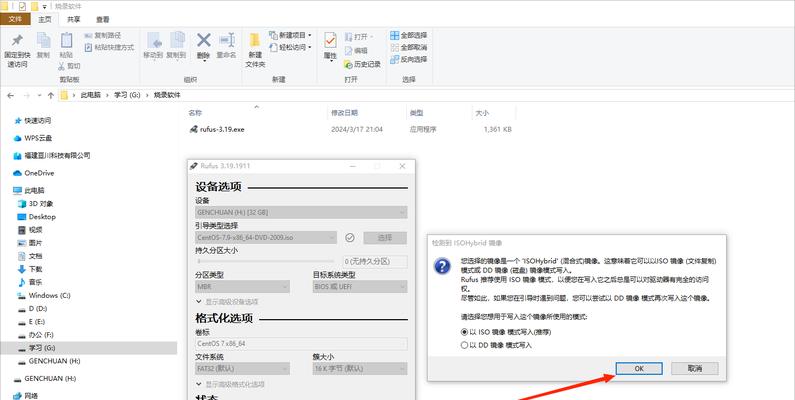The image size is (795, 400).
Task: Expand advanced drive properties in Rufus
Action: [227, 302]
